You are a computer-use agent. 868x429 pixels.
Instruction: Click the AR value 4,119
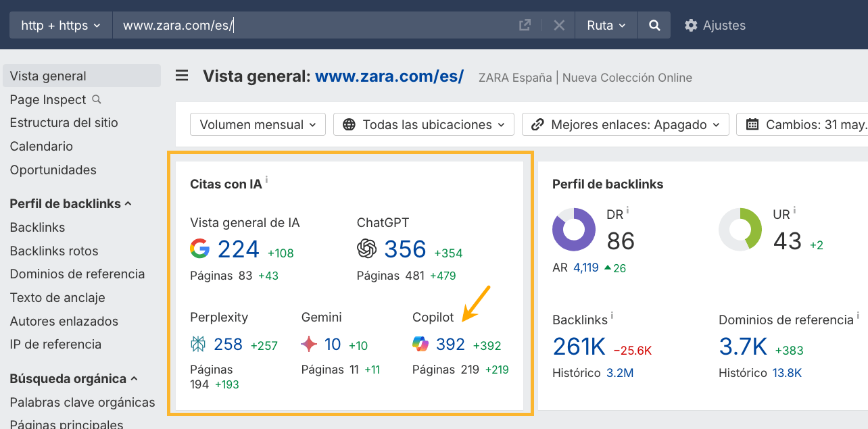point(586,268)
